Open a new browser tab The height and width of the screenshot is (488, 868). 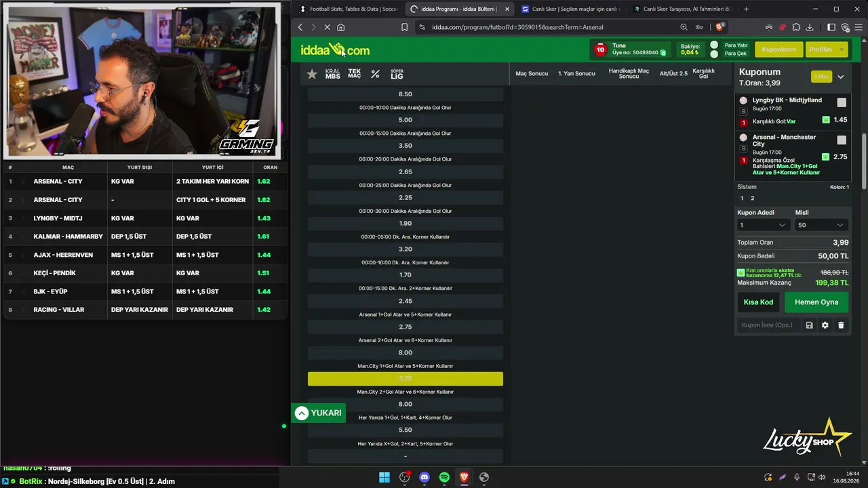747,9
